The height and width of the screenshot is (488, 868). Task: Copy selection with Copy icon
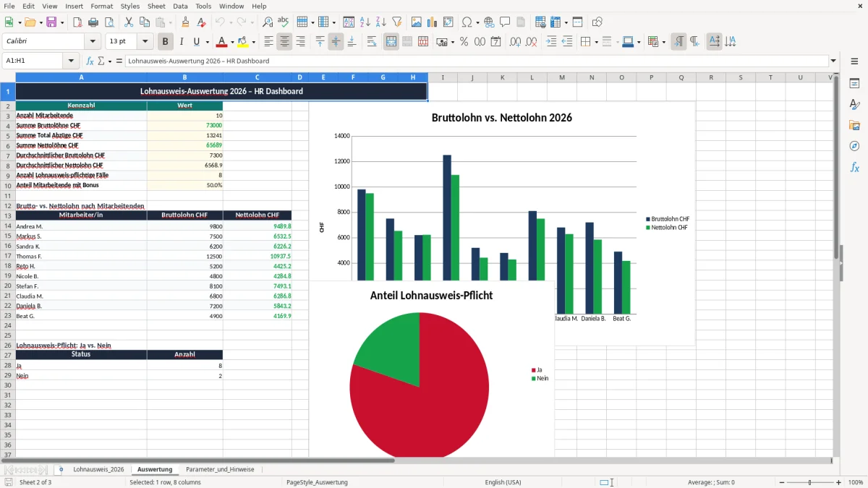(144, 22)
